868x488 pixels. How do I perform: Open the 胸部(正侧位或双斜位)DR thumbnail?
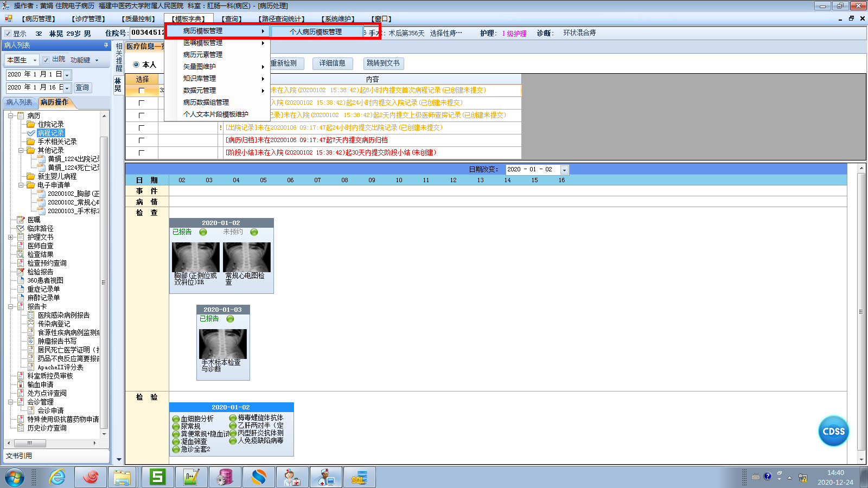(x=196, y=257)
